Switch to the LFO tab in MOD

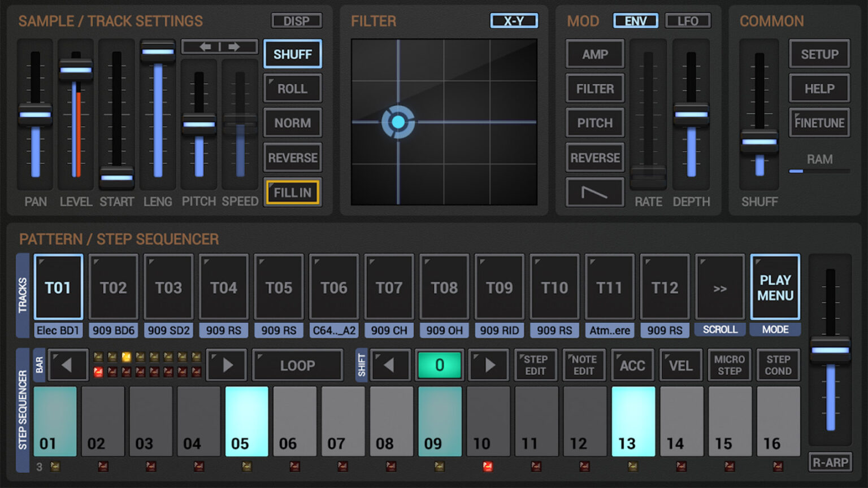coord(688,21)
